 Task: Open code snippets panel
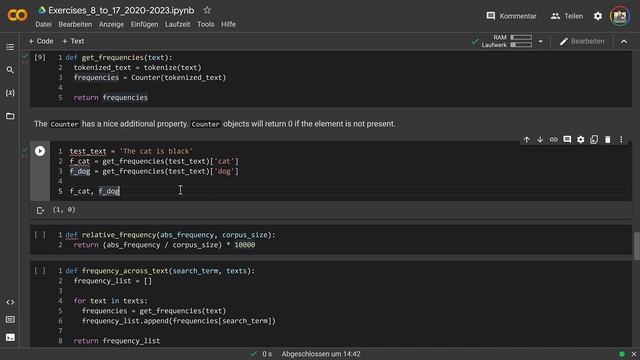click(x=10, y=302)
